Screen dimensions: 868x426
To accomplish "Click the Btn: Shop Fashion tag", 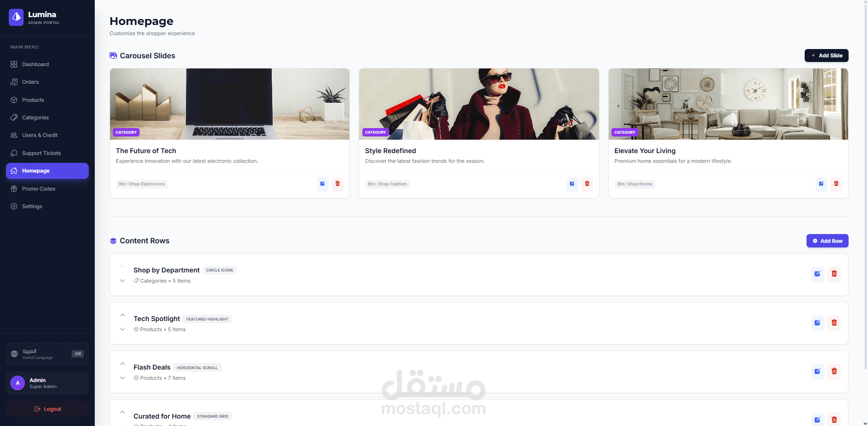I will [x=387, y=184].
